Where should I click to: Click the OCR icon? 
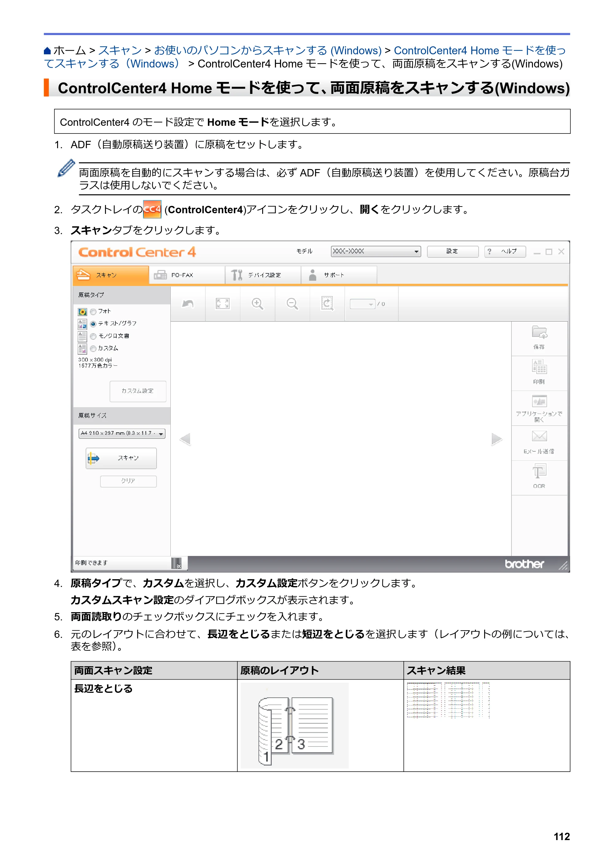(x=539, y=471)
